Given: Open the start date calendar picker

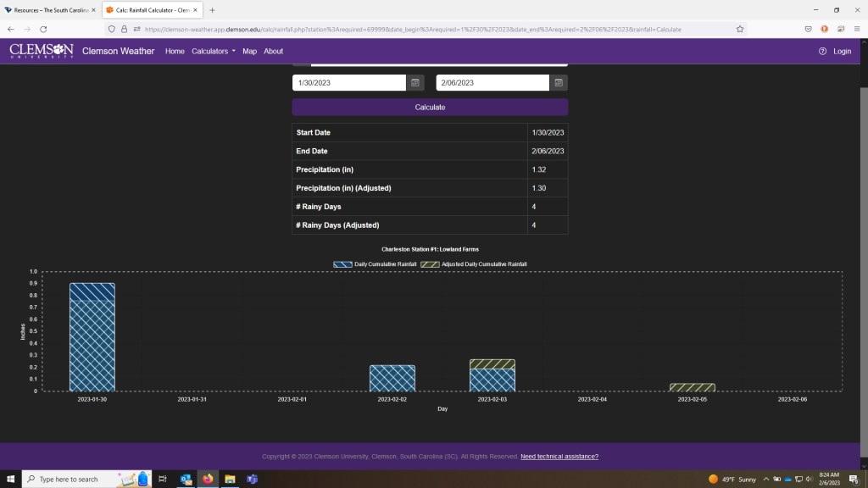Looking at the screenshot, I should pyautogui.click(x=415, y=83).
